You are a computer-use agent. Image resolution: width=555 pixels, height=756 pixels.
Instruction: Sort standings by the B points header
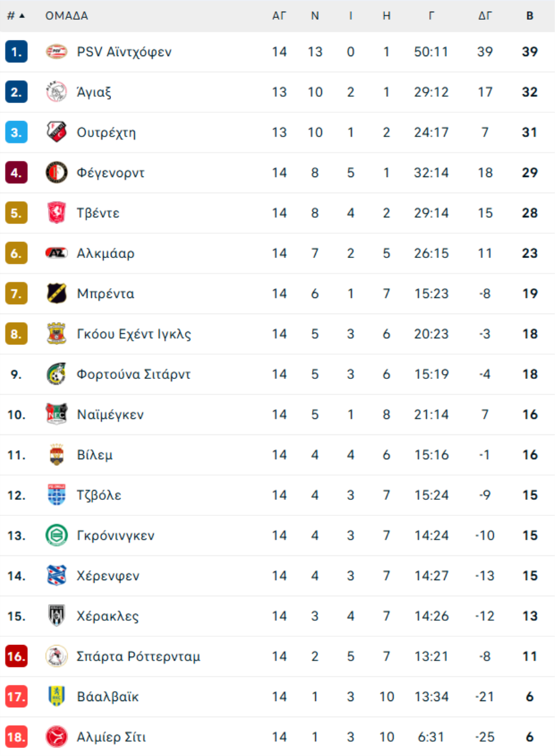[530, 16]
